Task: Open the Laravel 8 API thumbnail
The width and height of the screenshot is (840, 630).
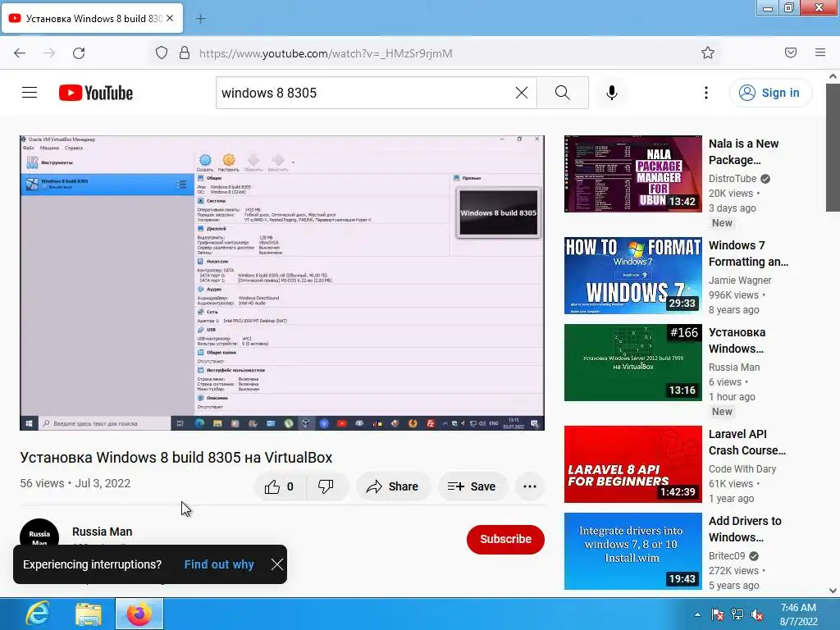Action: (633, 464)
